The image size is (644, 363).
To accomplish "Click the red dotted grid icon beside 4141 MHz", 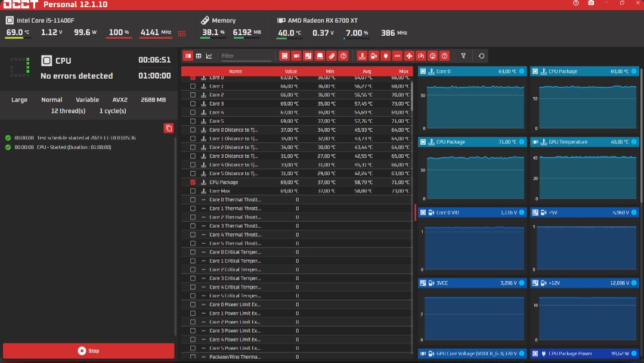I will tap(182, 33).
